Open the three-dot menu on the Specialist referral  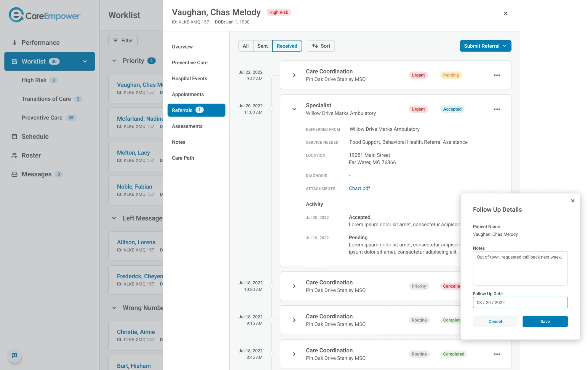point(497,109)
